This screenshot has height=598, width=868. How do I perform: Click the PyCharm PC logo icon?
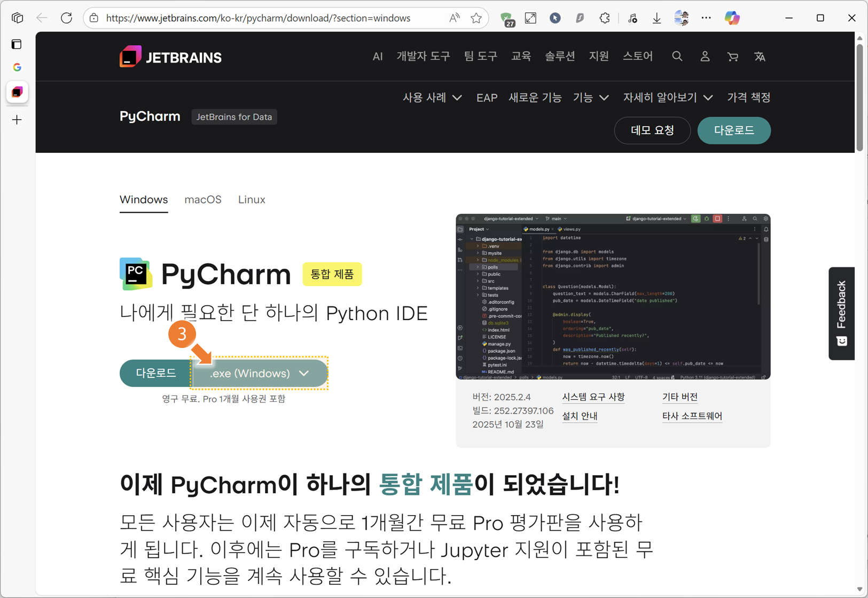[x=136, y=274]
